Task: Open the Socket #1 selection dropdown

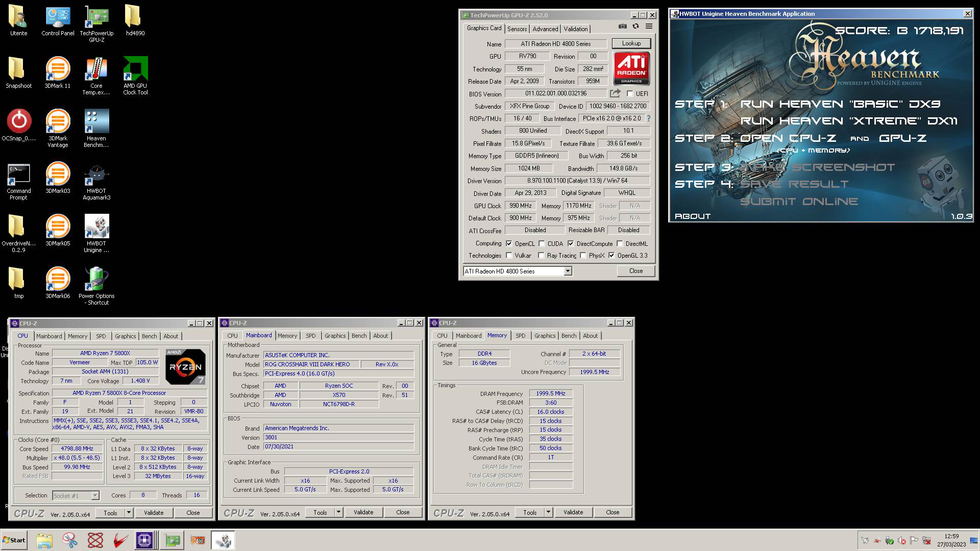Action: [95, 495]
